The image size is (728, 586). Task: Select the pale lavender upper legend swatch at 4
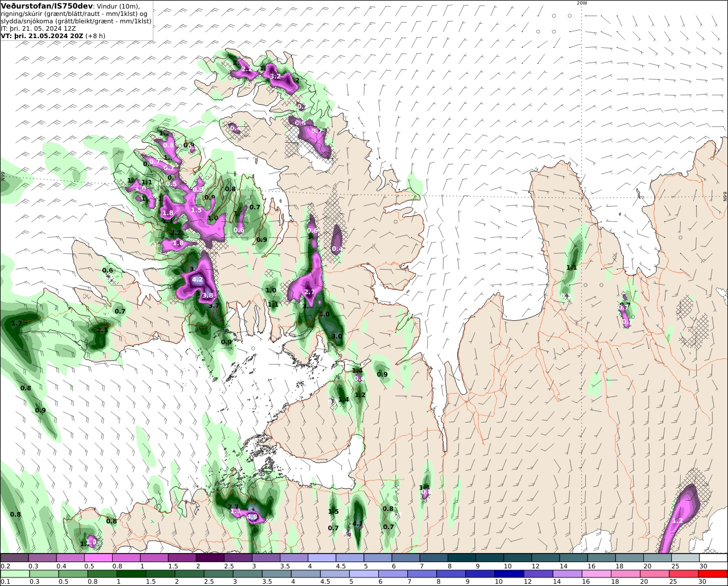322,558
